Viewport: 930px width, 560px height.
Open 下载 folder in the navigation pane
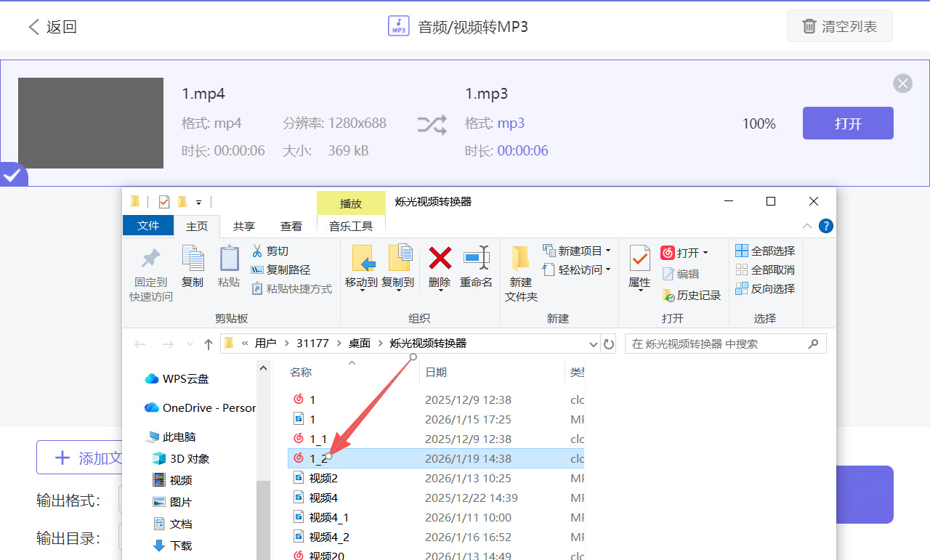point(171,545)
